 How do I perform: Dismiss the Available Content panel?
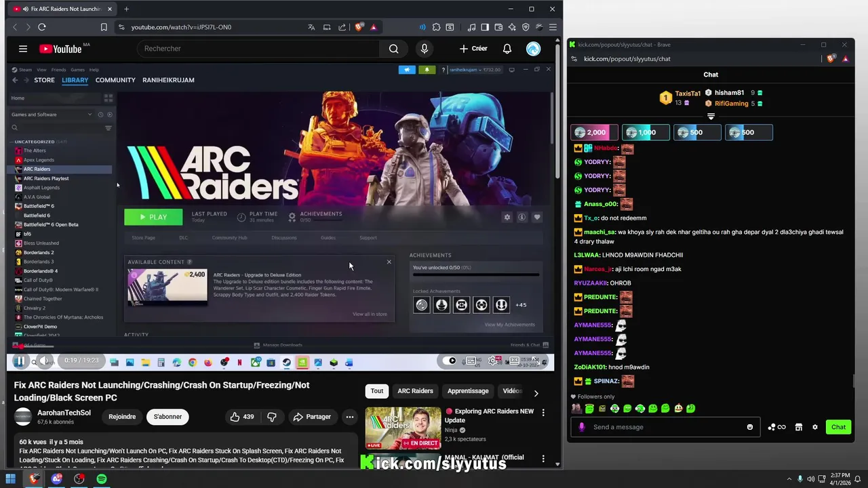pyautogui.click(x=389, y=262)
